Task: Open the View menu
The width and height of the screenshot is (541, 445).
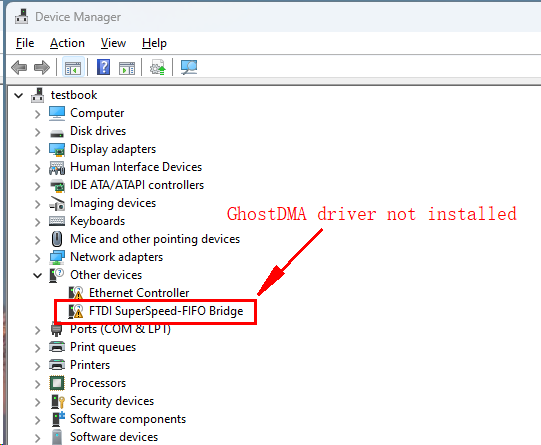Action: pos(113,43)
